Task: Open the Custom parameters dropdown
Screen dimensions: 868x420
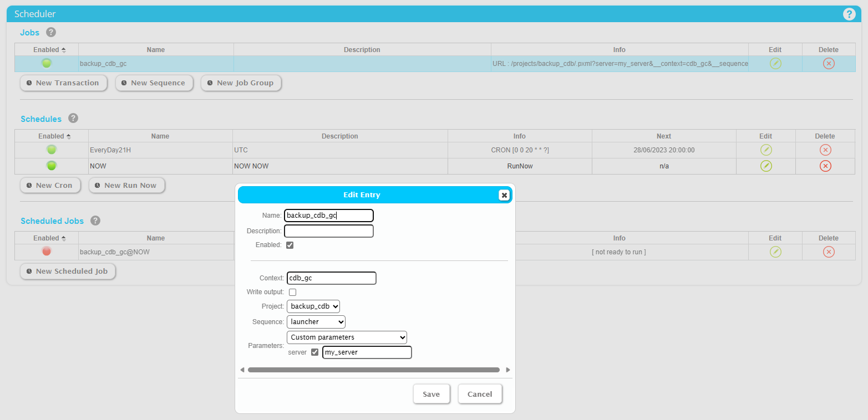Action: (x=347, y=337)
